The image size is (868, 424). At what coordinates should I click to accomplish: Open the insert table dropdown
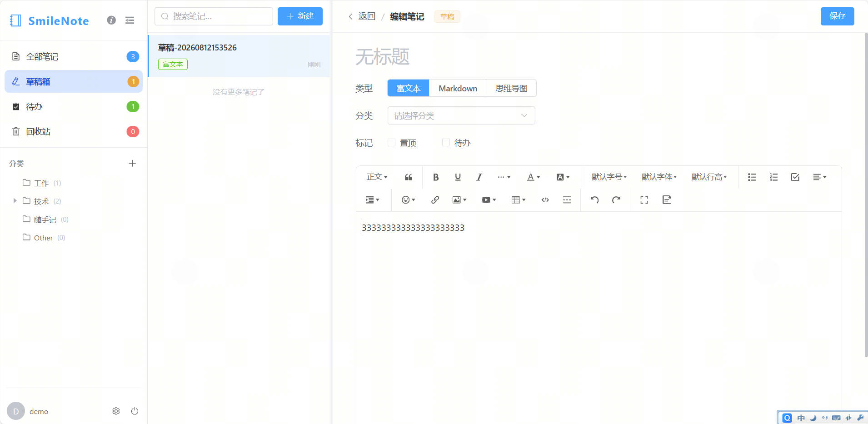[519, 200]
